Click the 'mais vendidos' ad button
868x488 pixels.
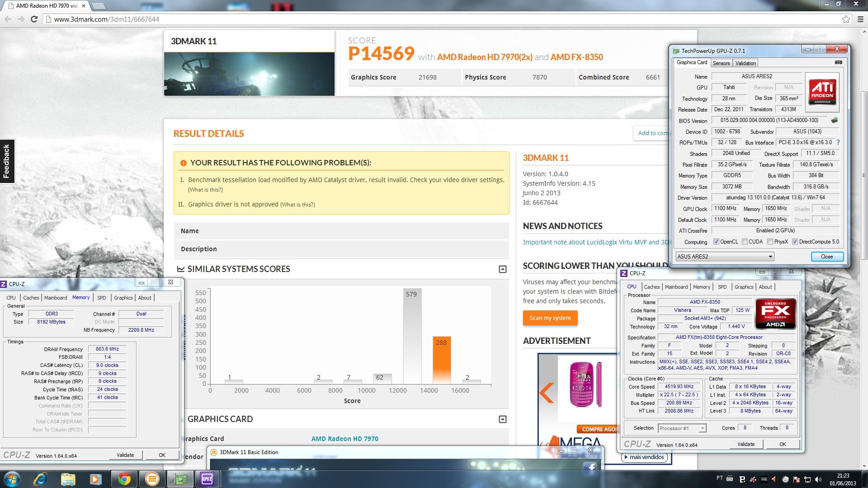pyautogui.click(x=643, y=457)
